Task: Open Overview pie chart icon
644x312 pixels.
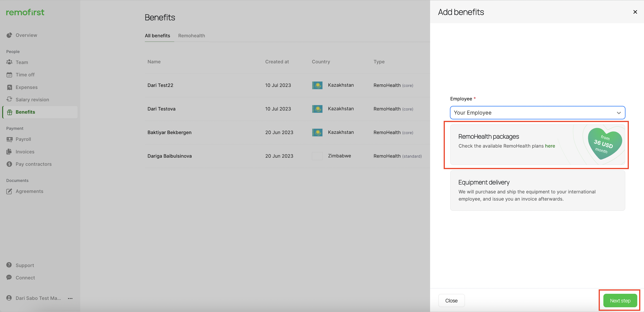Action: tap(9, 35)
